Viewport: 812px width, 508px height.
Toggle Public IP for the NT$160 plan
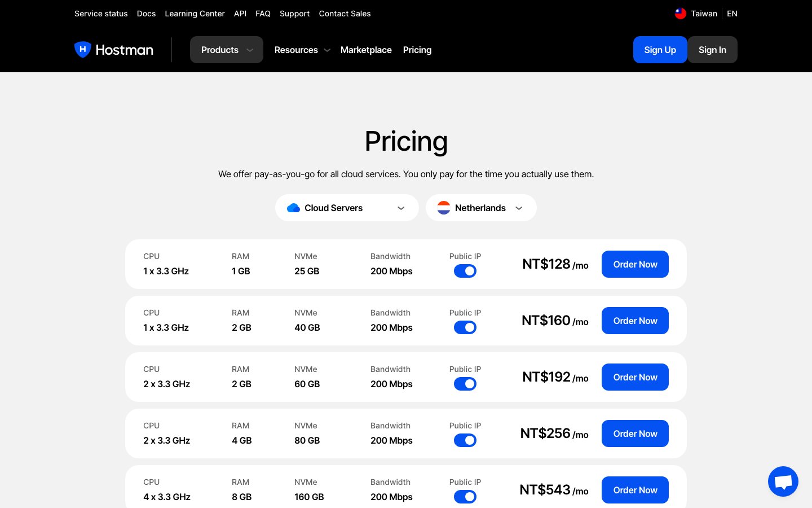tap(465, 327)
